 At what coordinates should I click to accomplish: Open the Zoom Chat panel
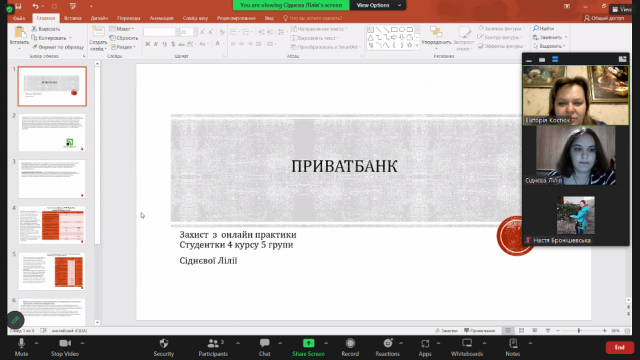point(264,347)
